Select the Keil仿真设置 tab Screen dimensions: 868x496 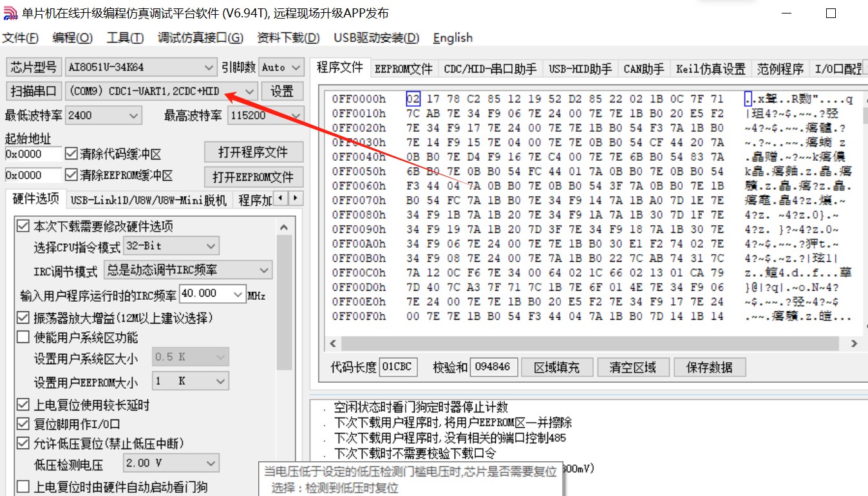pyautogui.click(x=711, y=69)
